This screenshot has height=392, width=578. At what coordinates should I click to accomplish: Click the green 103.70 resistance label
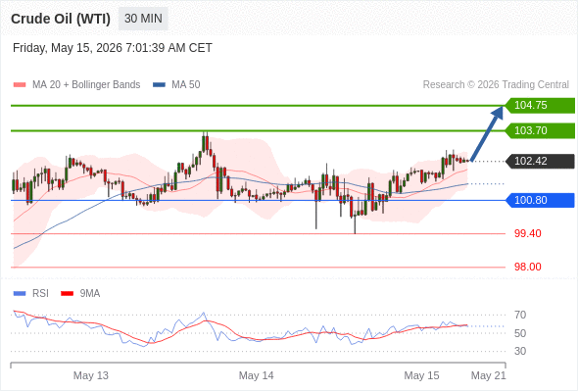(540, 131)
